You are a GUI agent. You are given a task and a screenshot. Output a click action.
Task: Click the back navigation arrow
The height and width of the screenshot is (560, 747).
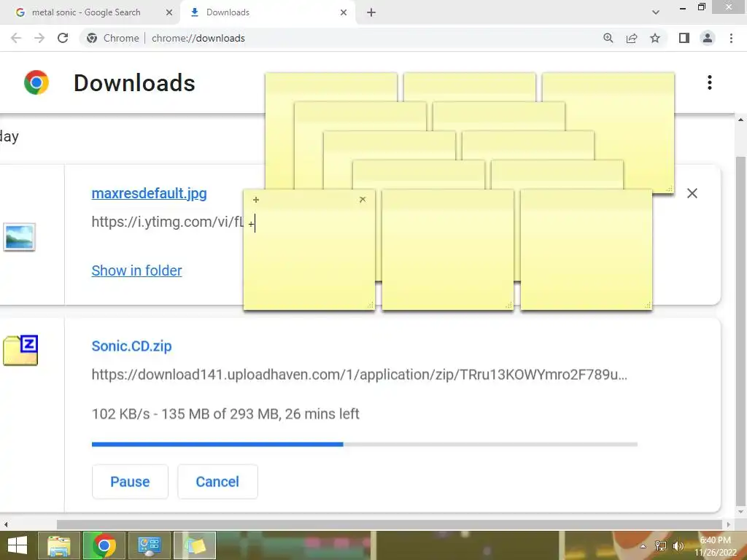click(16, 38)
